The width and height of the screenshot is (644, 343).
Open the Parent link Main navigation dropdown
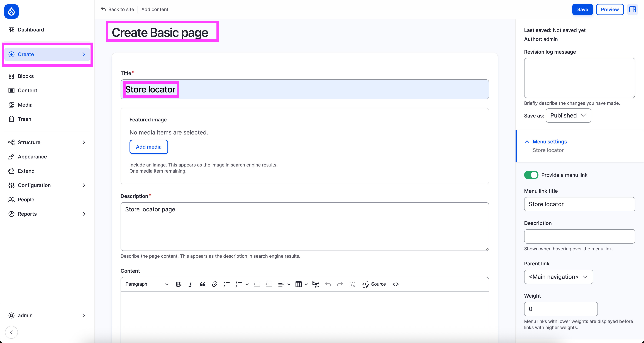click(x=558, y=277)
